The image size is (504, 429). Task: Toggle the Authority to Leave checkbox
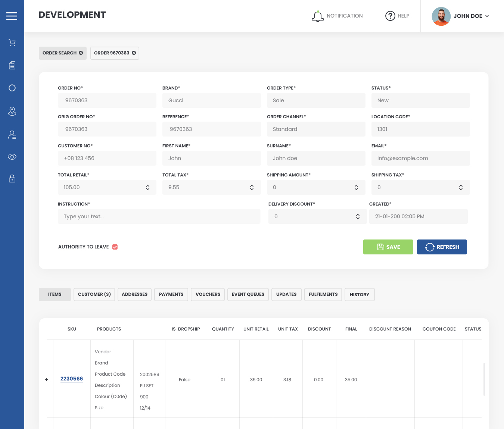tap(115, 247)
